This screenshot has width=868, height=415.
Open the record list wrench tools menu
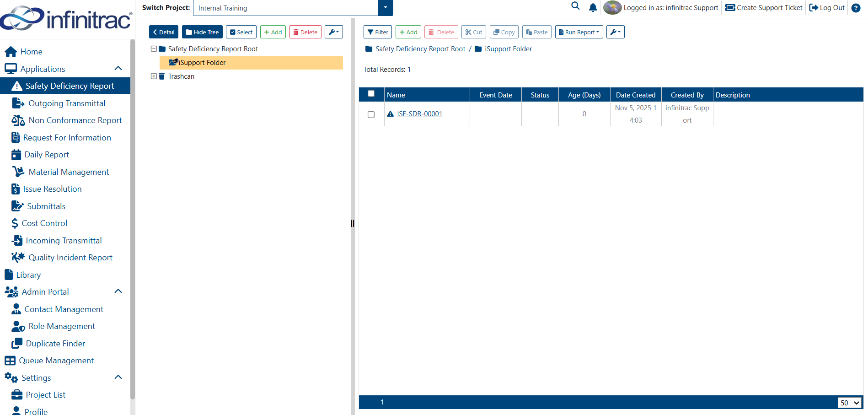coord(616,32)
